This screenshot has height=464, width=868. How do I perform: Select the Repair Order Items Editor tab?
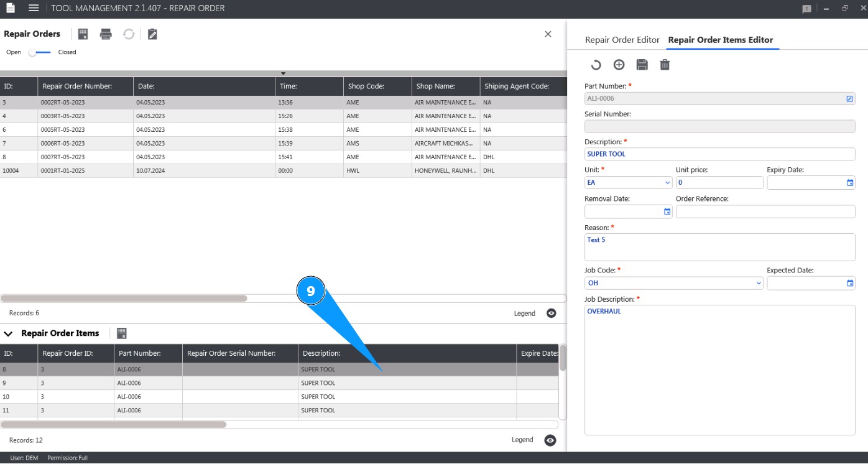tap(721, 40)
